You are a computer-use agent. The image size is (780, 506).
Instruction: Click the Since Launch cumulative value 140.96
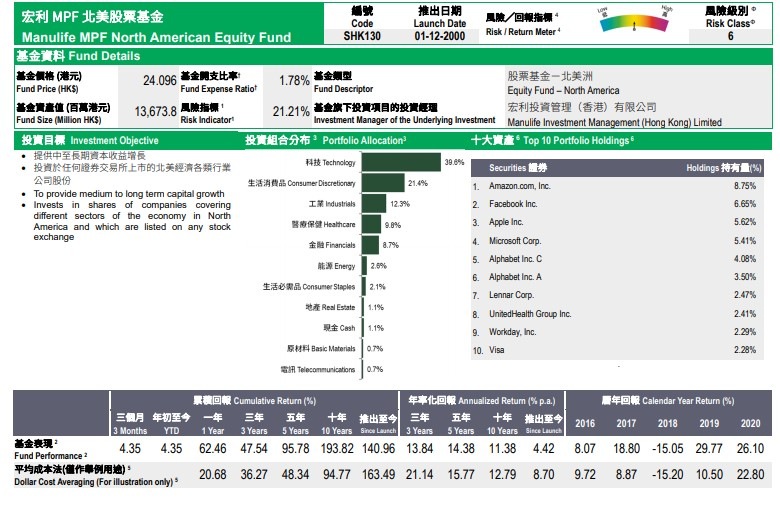click(x=378, y=449)
